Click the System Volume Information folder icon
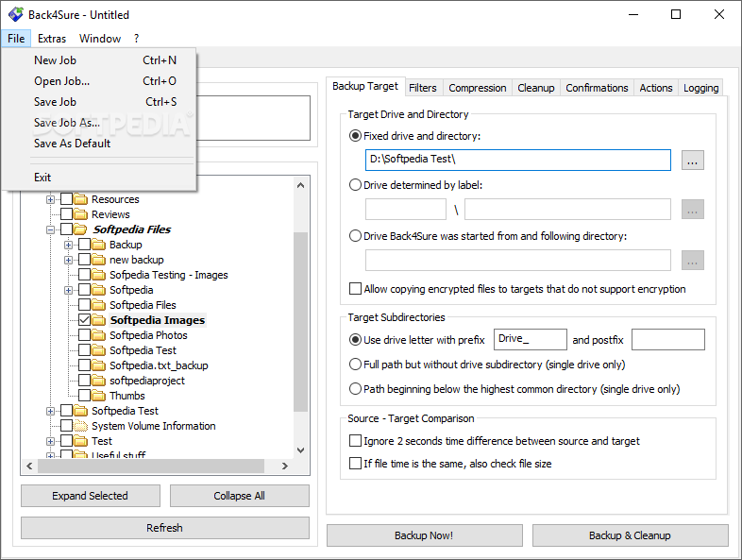Image resolution: width=742 pixels, height=560 pixels. [81, 426]
